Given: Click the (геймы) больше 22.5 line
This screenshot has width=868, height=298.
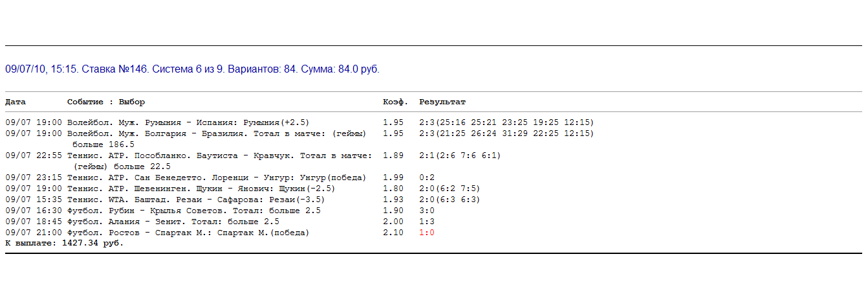Looking at the screenshot, I should [x=122, y=166].
